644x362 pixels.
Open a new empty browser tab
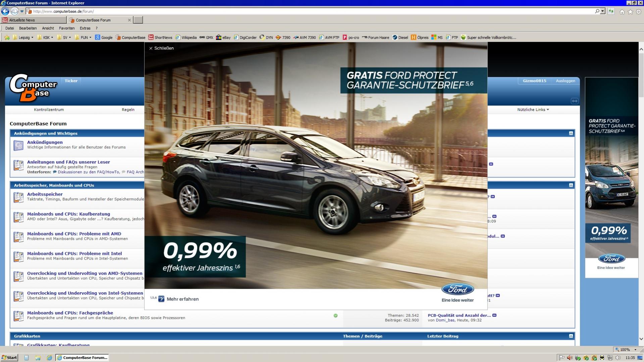tap(138, 20)
